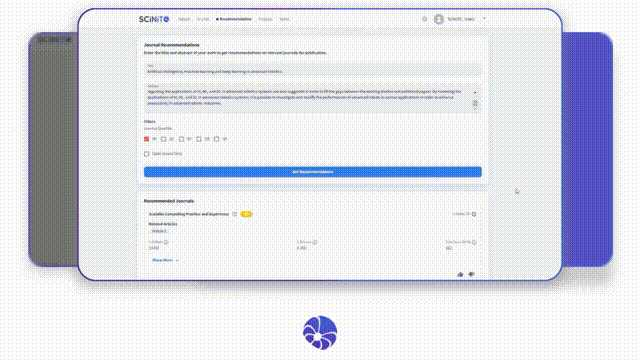This screenshot has height=360, width=640.
Task: Click the thumbs up feedback icon
Action: pos(460,274)
